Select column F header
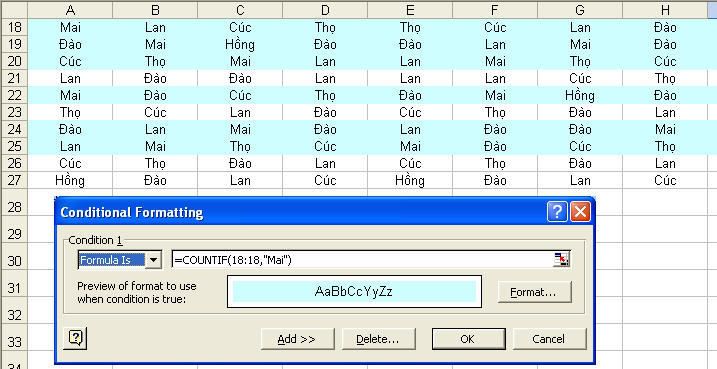The height and width of the screenshot is (369, 717). pos(495,10)
